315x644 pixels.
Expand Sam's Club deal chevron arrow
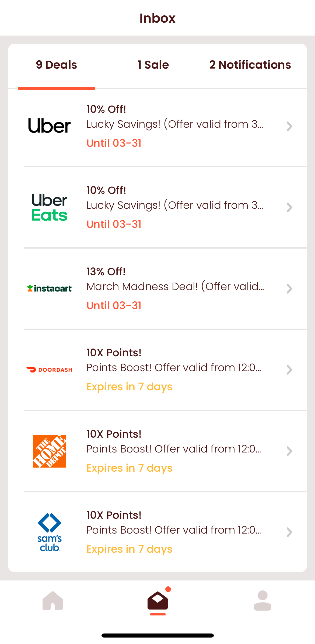click(x=289, y=532)
